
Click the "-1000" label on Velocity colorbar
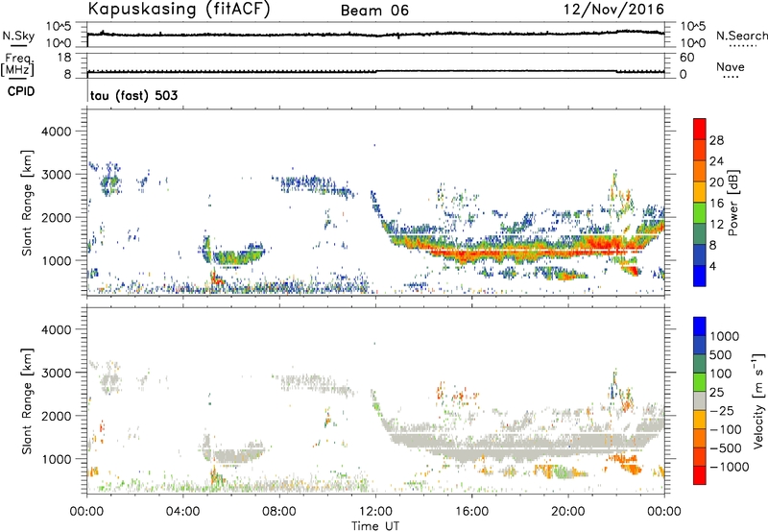click(x=730, y=467)
